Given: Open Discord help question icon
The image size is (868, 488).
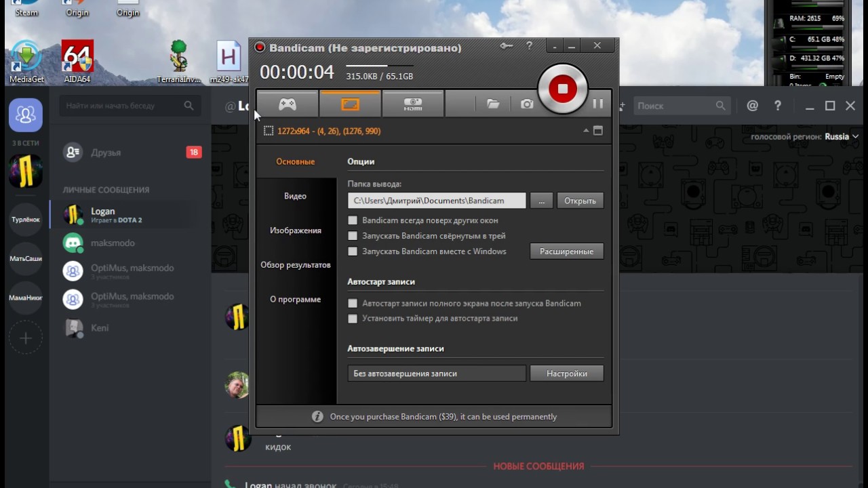Looking at the screenshot, I should (x=778, y=106).
